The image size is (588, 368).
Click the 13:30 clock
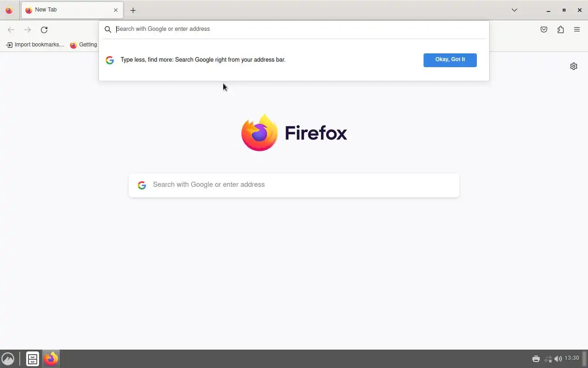(x=572, y=358)
